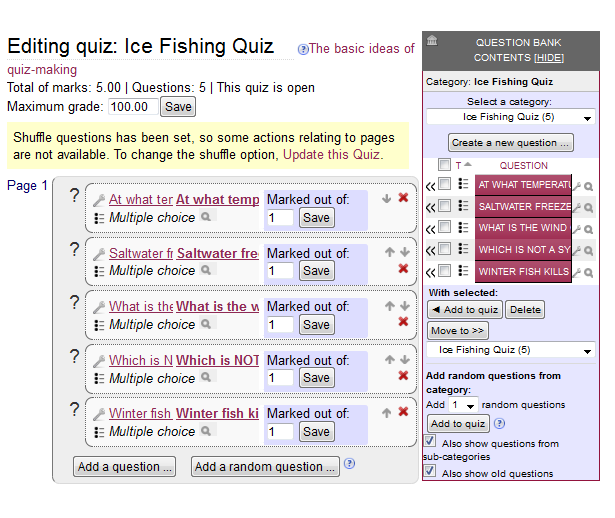The height and width of the screenshot is (518, 615).
Task: Delete the 'At what temp' question with red X
Action: pos(403,198)
